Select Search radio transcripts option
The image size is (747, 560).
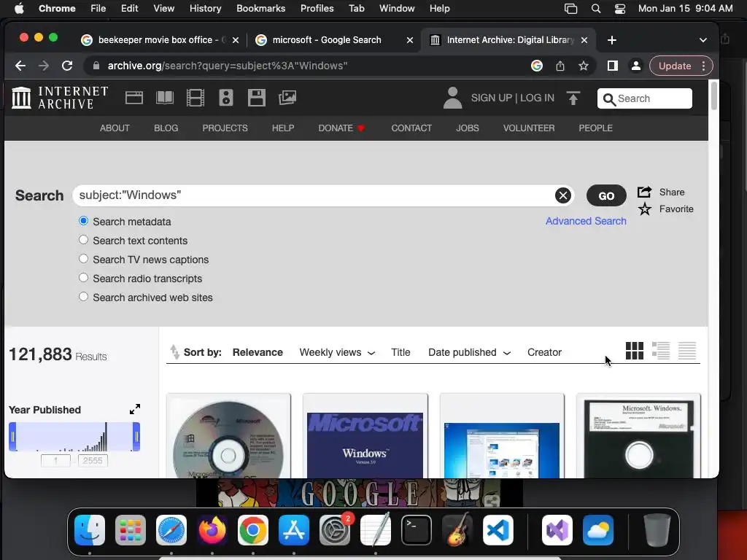pyautogui.click(x=83, y=278)
